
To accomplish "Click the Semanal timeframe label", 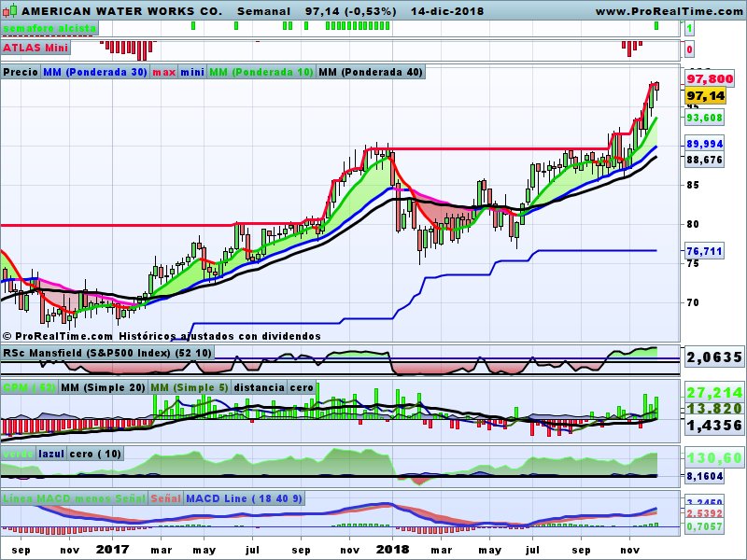I will (x=263, y=11).
